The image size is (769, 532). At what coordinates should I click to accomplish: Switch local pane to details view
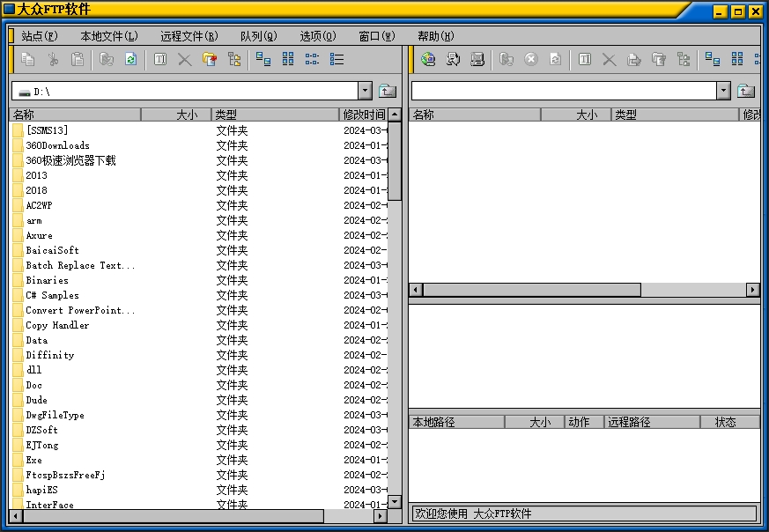336,60
